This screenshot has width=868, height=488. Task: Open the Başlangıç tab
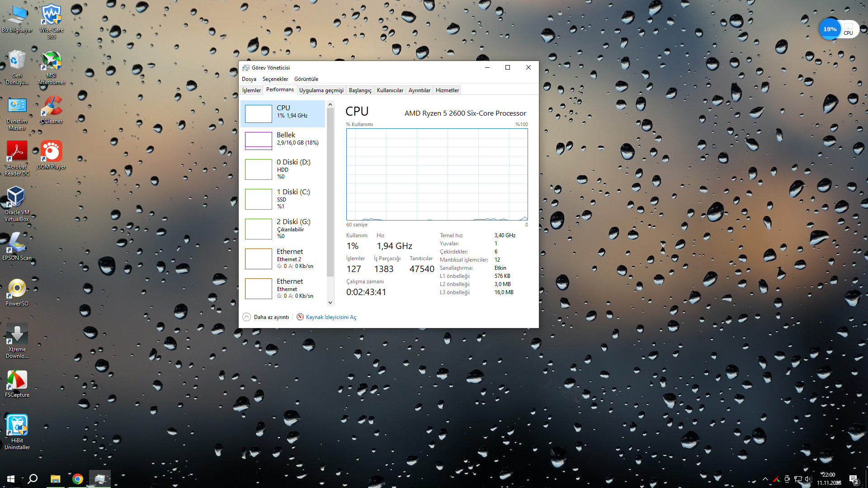(360, 90)
